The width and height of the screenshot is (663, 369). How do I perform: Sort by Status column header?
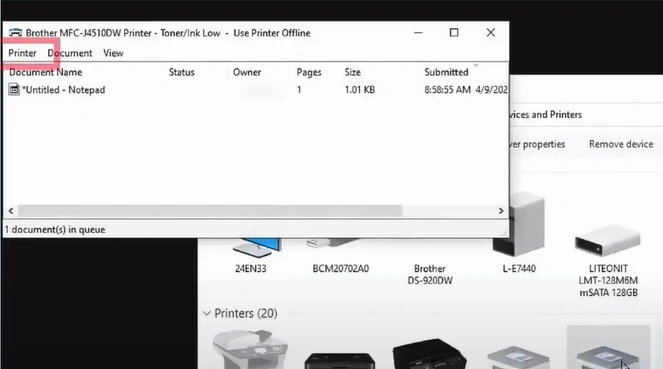pyautogui.click(x=182, y=72)
